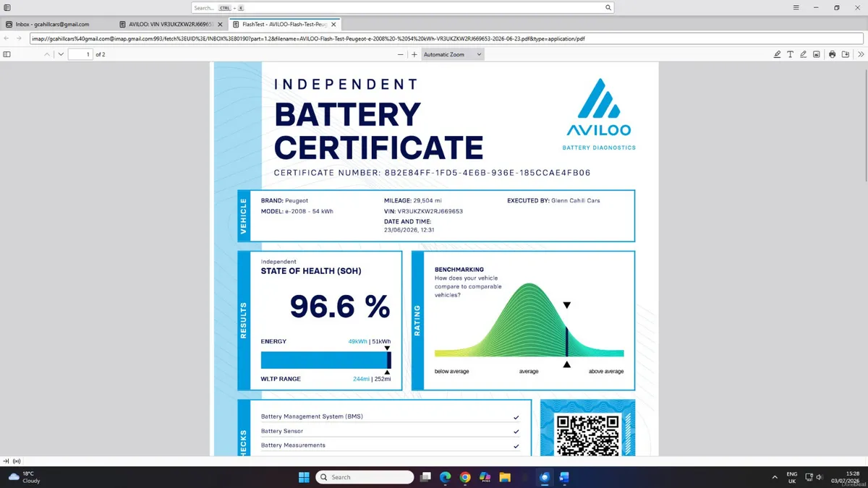This screenshot has height=488, width=868.
Task: Zoom out of the PDF
Action: (x=401, y=54)
